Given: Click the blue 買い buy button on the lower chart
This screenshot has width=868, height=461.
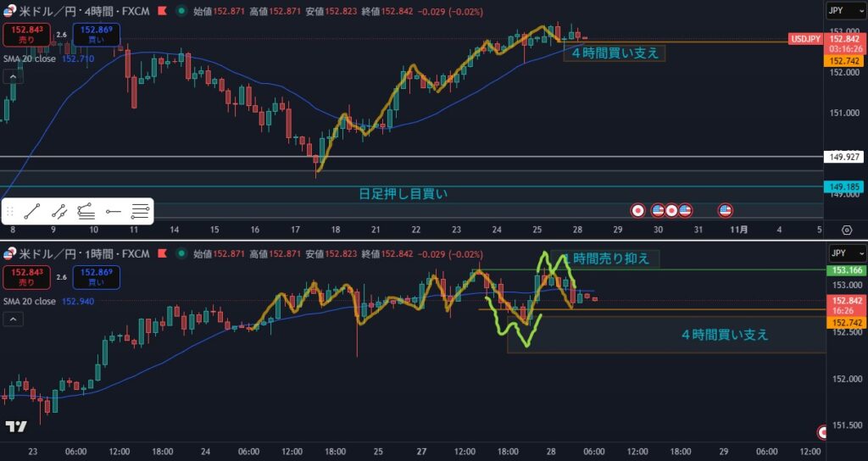Looking at the screenshot, I should click(96, 275).
